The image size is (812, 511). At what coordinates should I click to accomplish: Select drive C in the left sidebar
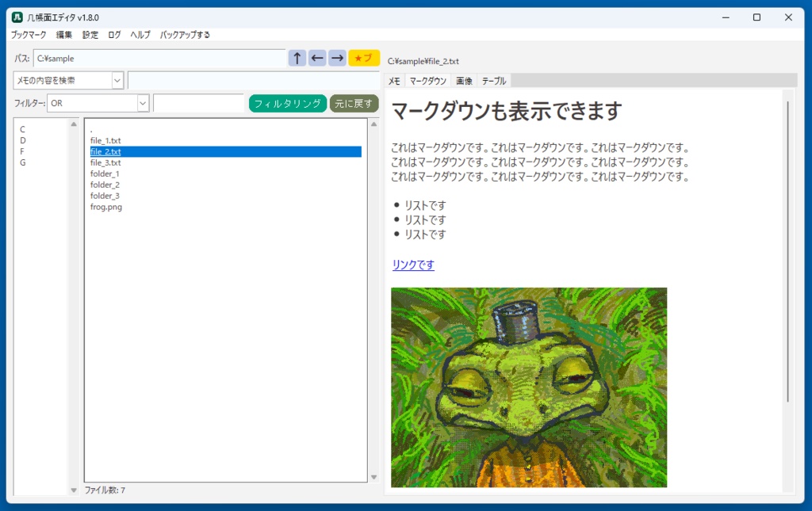click(x=23, y=128)
